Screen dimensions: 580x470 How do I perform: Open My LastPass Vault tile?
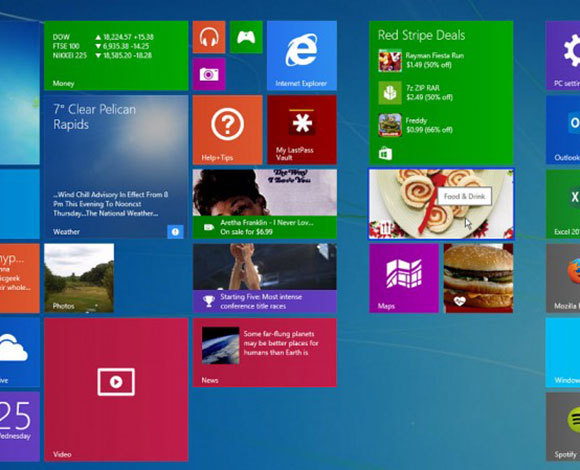click(x=302, y=130)
